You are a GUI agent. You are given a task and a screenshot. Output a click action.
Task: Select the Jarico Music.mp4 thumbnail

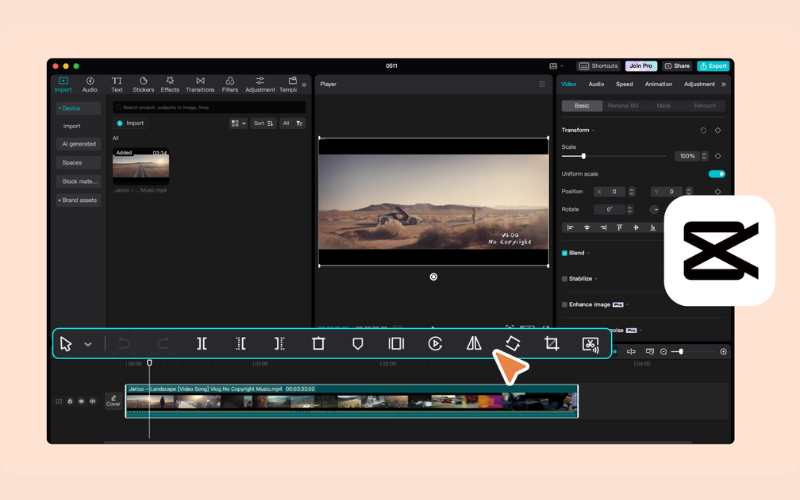pyautogui.click(x=141, y=166)
